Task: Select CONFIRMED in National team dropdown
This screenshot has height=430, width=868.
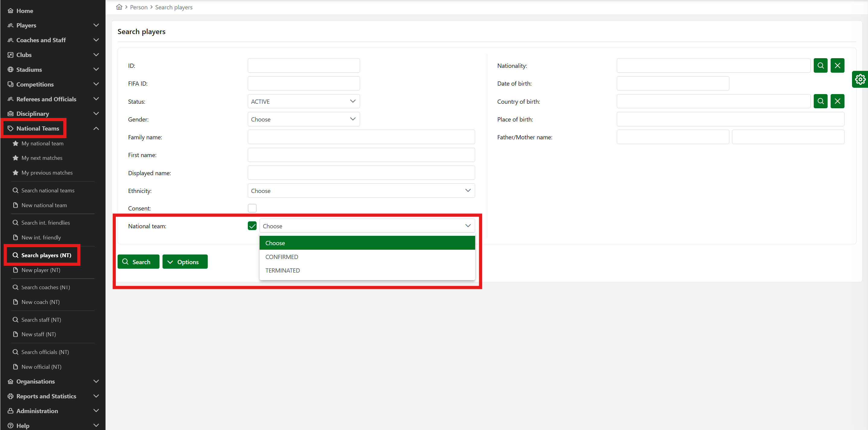Action: [282, 257]
